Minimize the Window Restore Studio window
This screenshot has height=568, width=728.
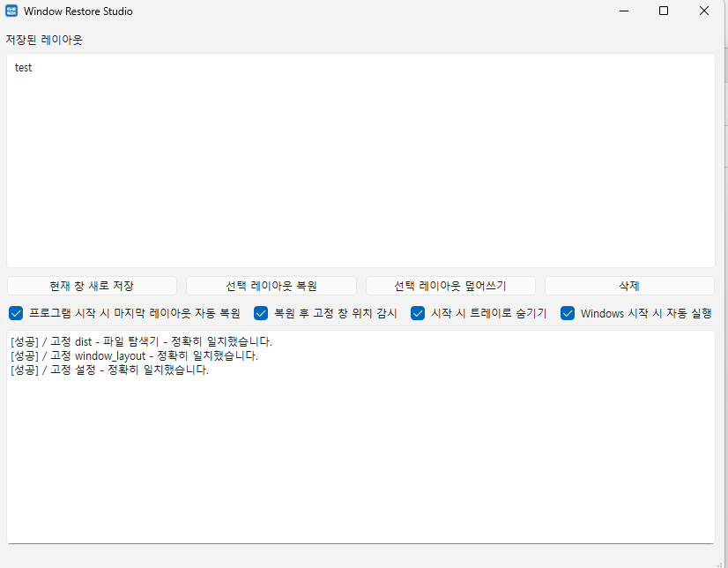(x=624, y=11)
